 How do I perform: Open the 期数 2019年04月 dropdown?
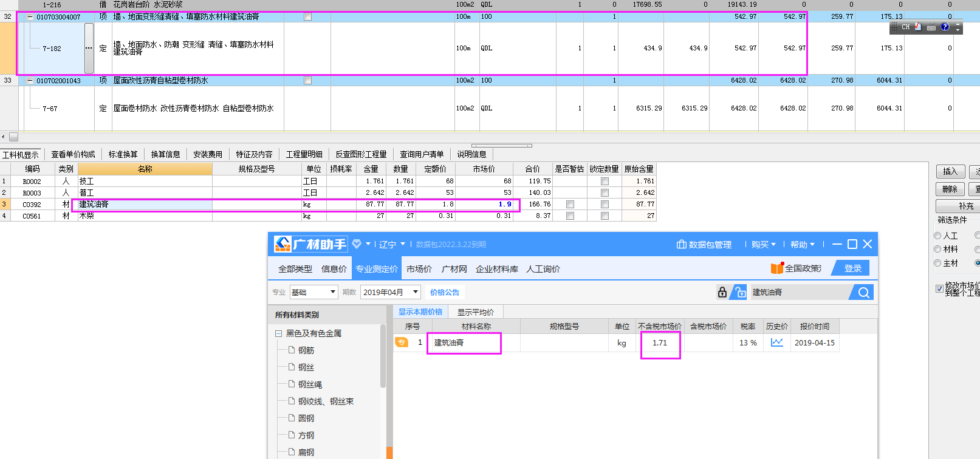point(390,292)
